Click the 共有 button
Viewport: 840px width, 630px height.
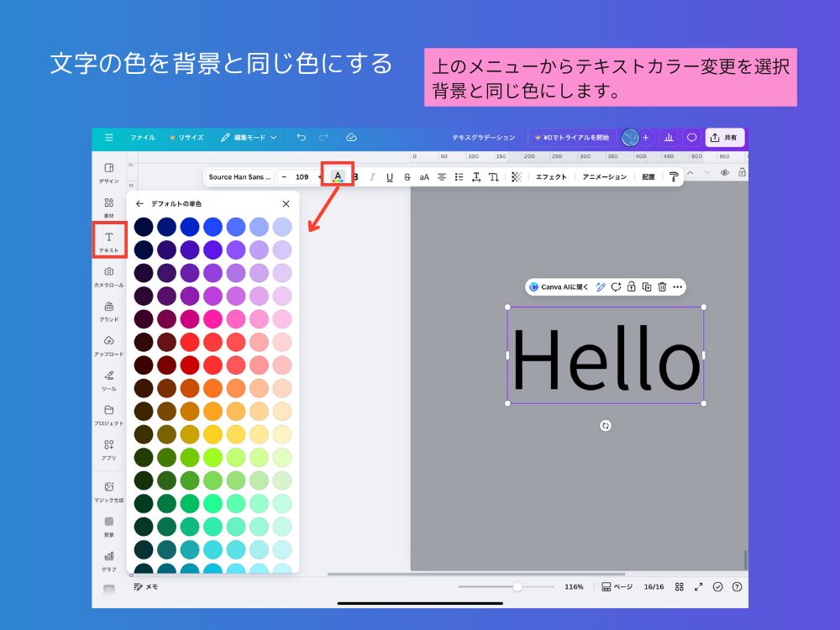pos(724,138)
